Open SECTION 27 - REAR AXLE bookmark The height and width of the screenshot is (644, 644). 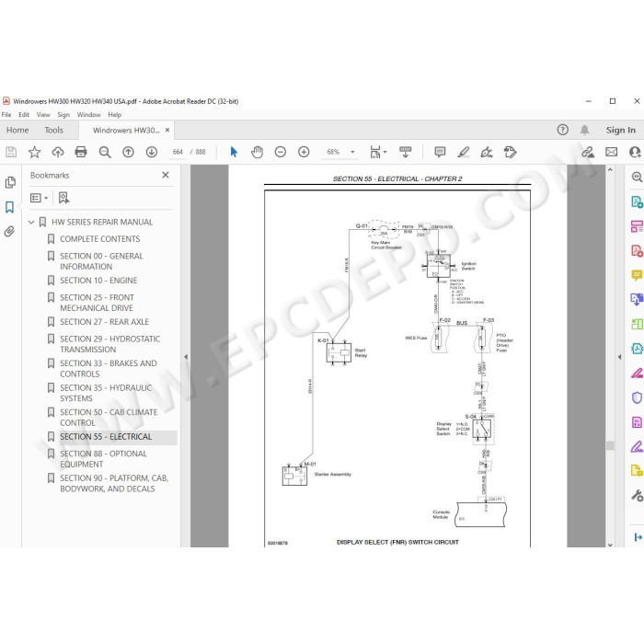[x=104, y=322]
